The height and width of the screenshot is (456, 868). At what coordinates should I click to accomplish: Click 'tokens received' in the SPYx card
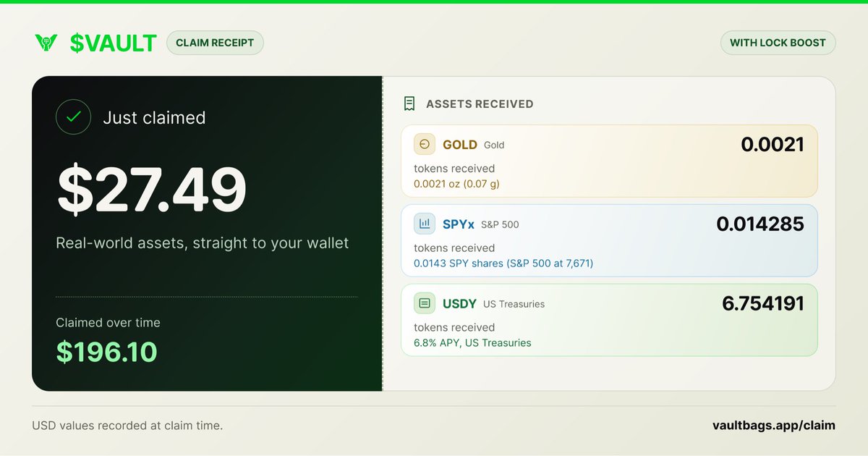click(454, 248)
